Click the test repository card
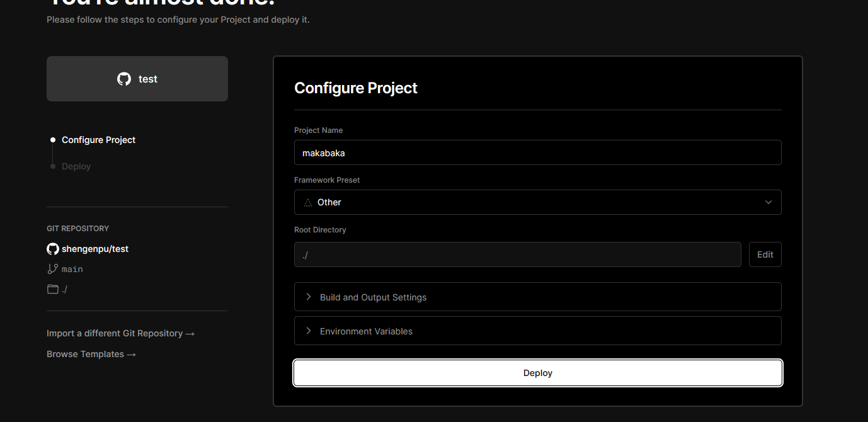868x422 pixels. [137, 79]
